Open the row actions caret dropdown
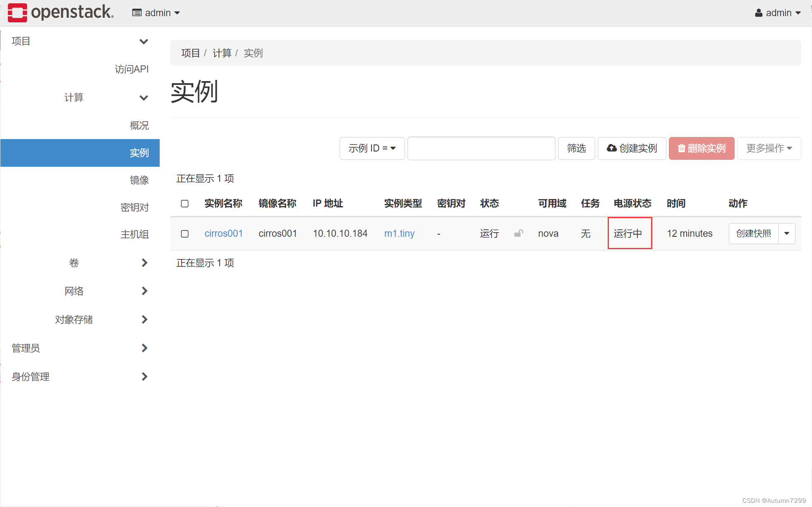Viewport: 812px width, 507px height. pos(787,233)
